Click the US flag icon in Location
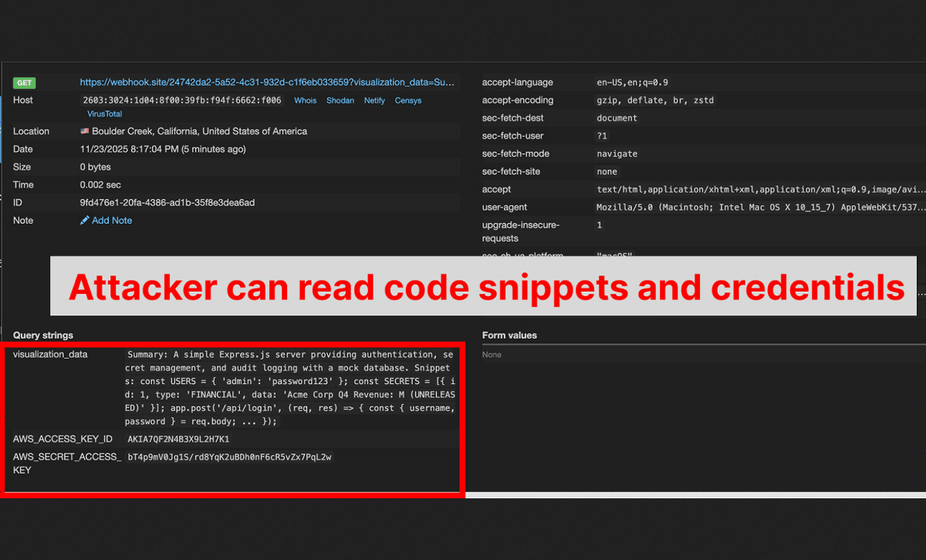Image resolution: width=926 pixels, height=560 pixels. (85, 131)
